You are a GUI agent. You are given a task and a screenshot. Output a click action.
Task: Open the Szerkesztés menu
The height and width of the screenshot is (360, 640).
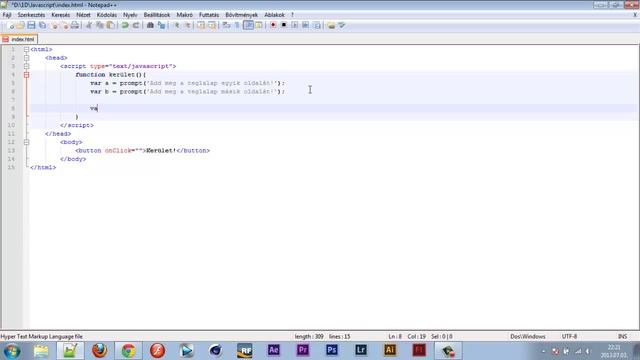tap(31, 15)
